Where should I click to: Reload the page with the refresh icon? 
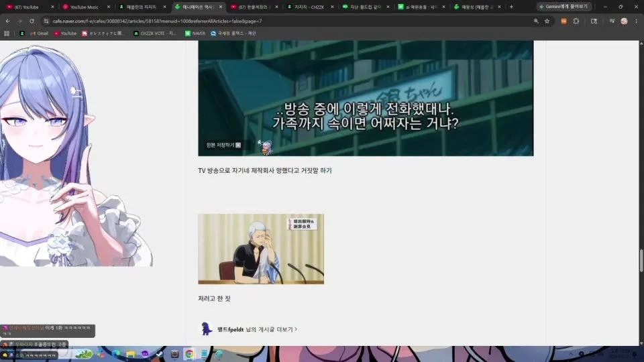coord(32,21)
